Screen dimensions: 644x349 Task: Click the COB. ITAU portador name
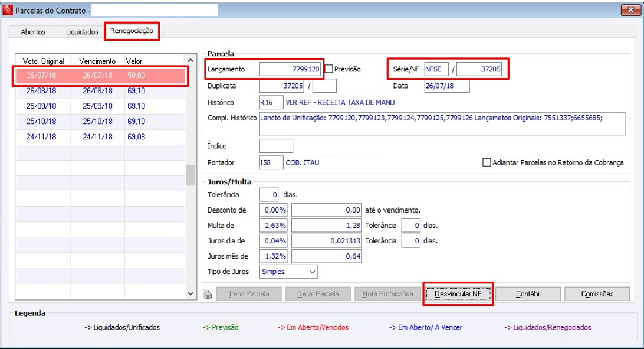(303, 163)
